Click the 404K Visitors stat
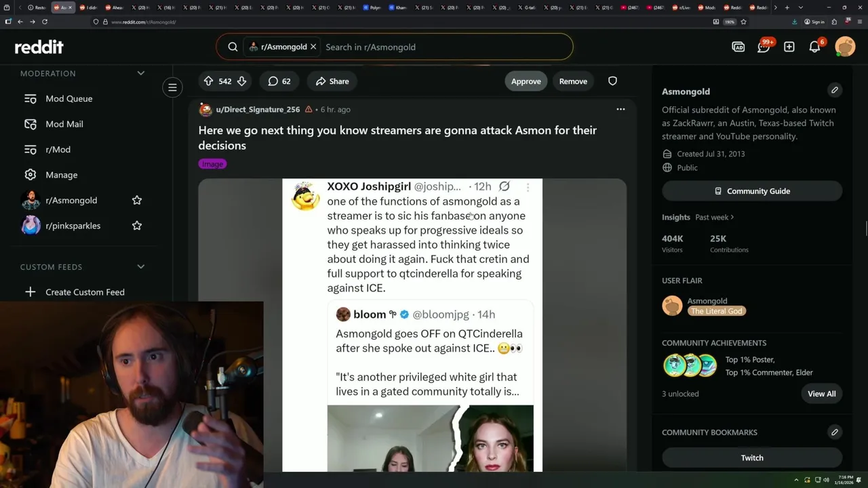 673,243
